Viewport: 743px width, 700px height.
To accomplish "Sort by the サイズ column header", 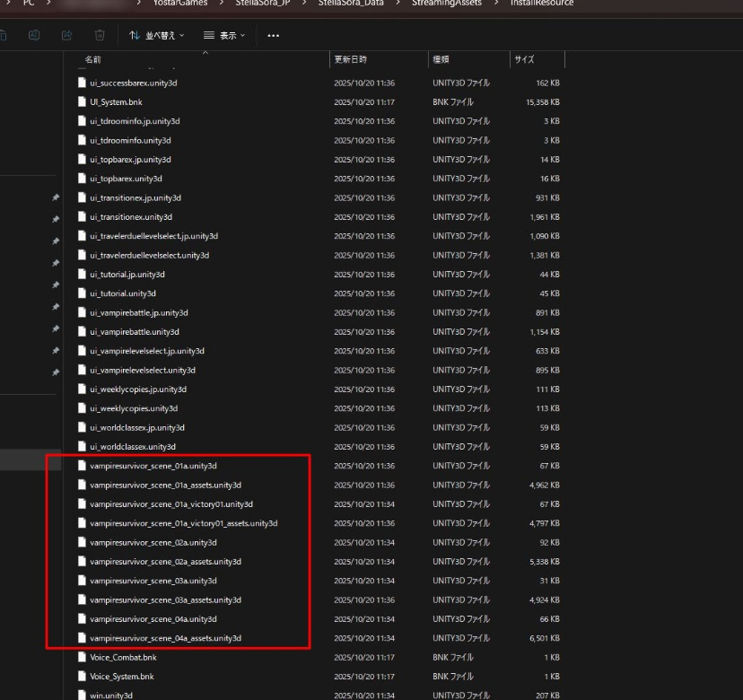I will click(x=524, y=59).
